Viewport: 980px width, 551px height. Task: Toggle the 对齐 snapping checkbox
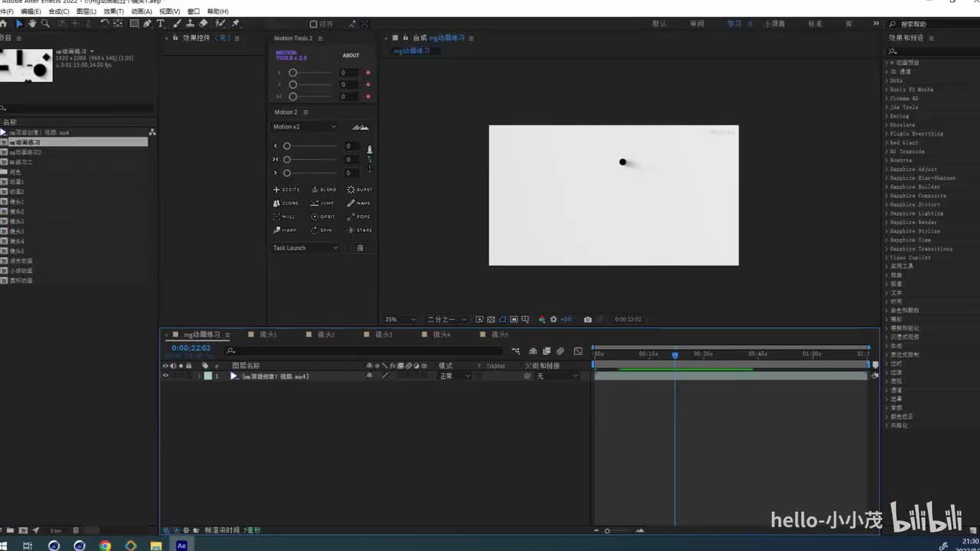(x=313, y=24)
